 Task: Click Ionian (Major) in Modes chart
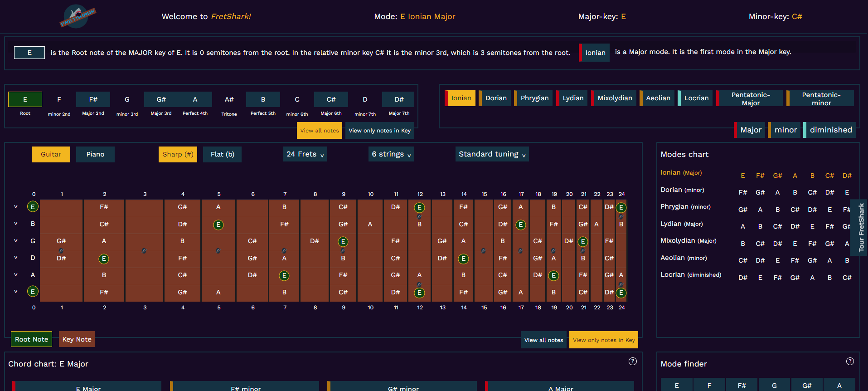tap(681, 172)
